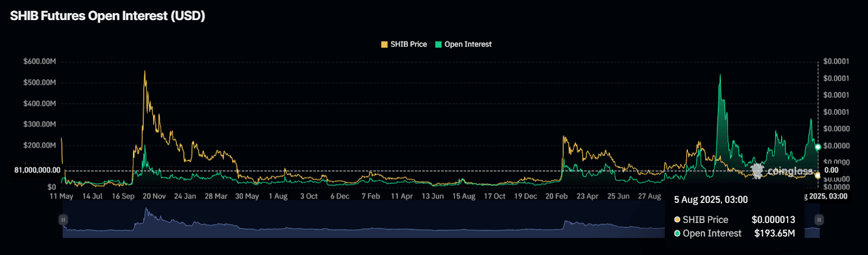868x255 pixels.
Task: Click the $0 y-axis label
Action: coord(52,187)
